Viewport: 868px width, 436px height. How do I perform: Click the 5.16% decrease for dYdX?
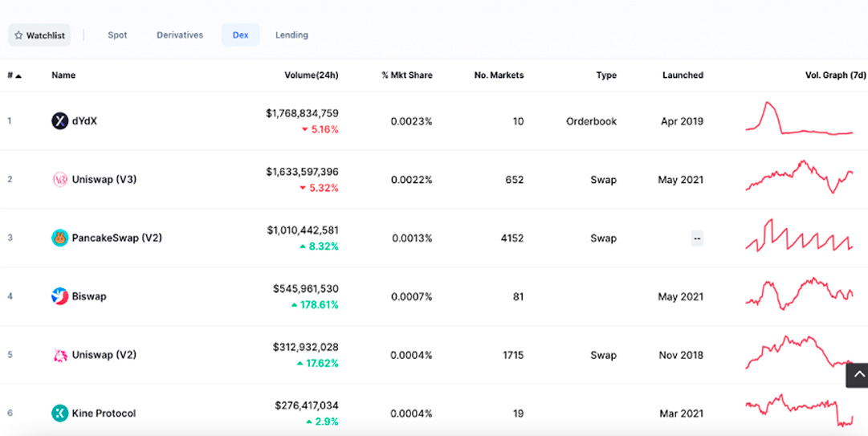(x=320, y=129)
